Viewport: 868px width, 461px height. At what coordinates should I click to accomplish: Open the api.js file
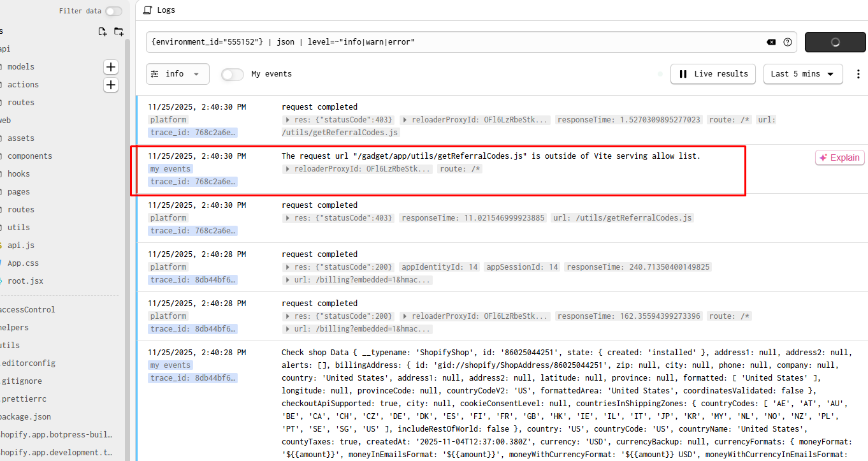click(x=20, y=245)
